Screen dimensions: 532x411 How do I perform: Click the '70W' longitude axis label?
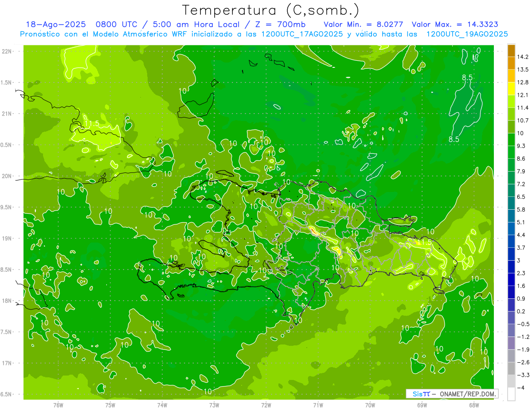point(370,405)
